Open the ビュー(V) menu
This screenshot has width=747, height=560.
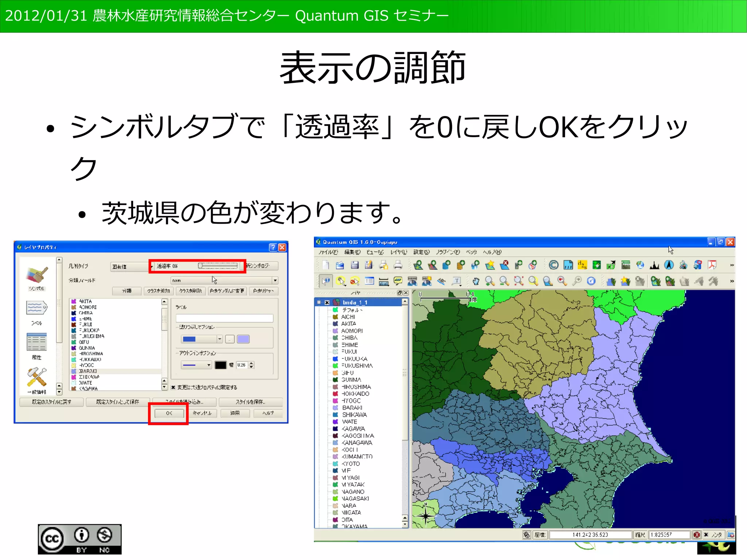(x=375, y=252)
